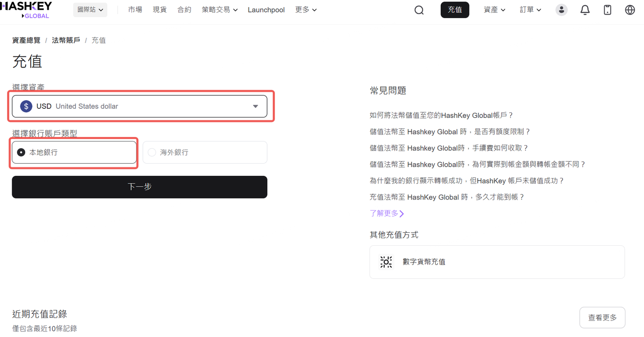Click the search magnifier icon
The width and height of the screenshot is (644, 337).
419,10
